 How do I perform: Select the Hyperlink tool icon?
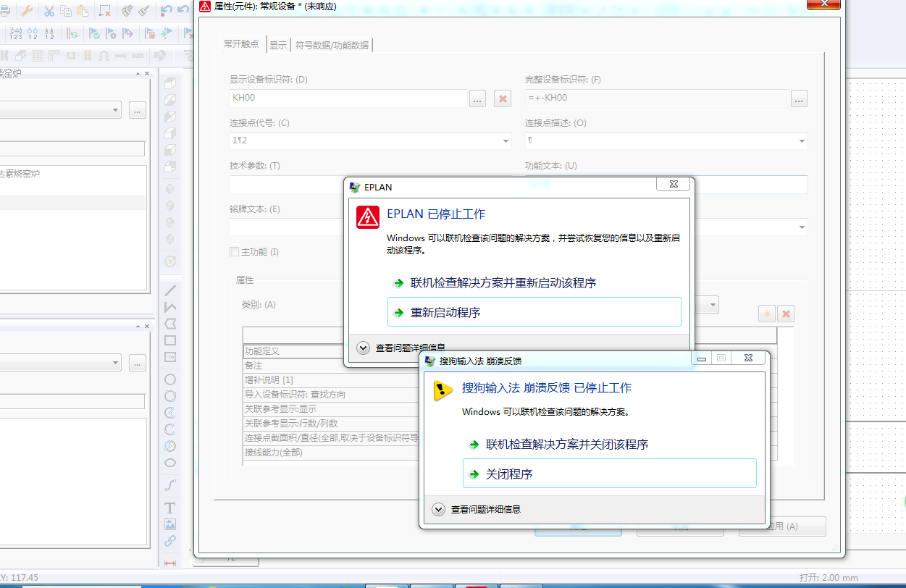pos(170,541)
